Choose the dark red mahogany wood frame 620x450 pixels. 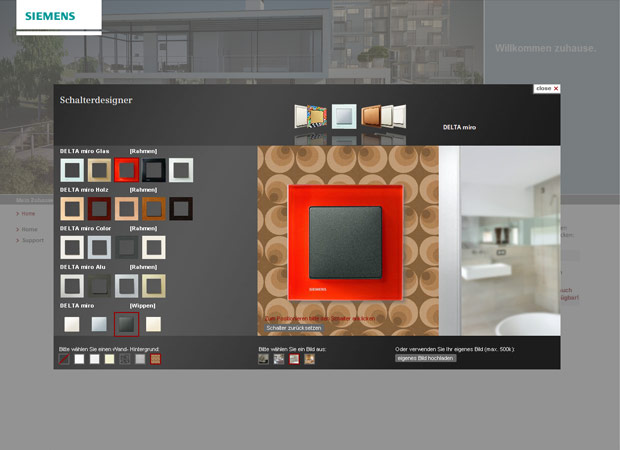(x=99, y=209)
